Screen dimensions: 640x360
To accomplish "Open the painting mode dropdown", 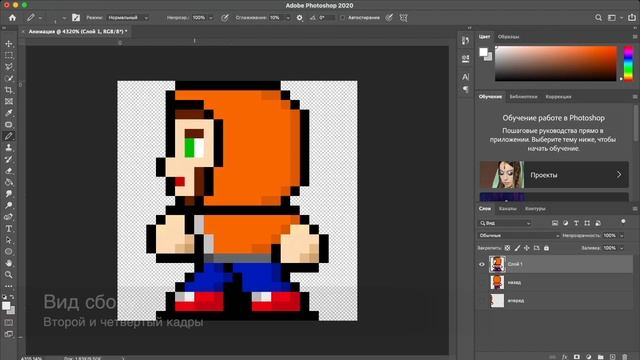I will click(128, 18).
